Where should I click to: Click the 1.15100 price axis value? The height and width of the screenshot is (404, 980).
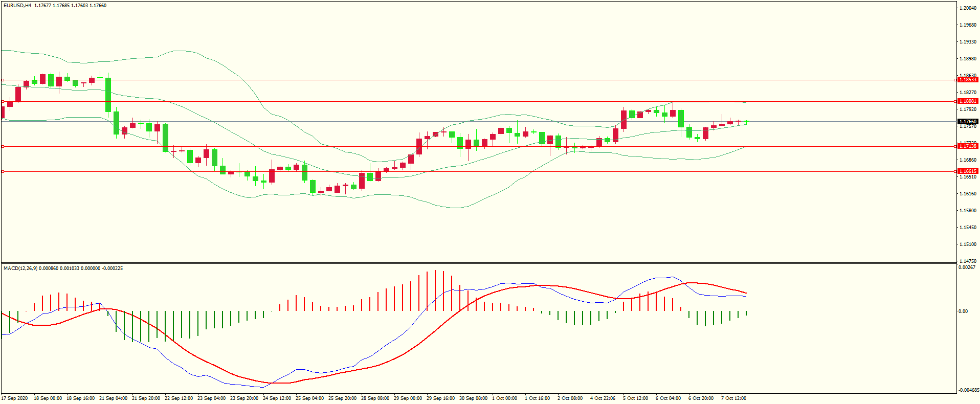click(x=969, y=244)
